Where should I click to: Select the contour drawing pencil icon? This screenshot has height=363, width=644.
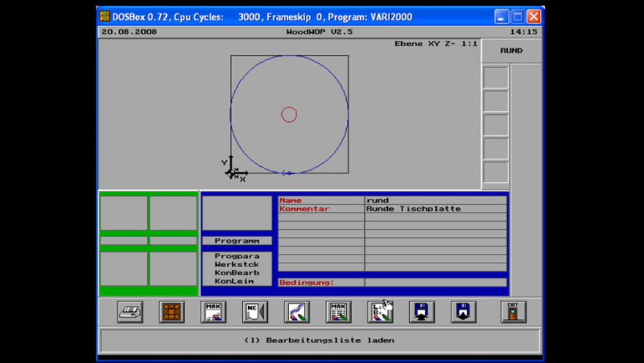point(297,312)
